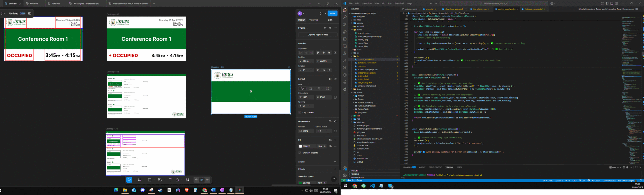This screenshot has height=195, width=644.
Task: Toggle the Show in exports checkbox
Action: 300,153
